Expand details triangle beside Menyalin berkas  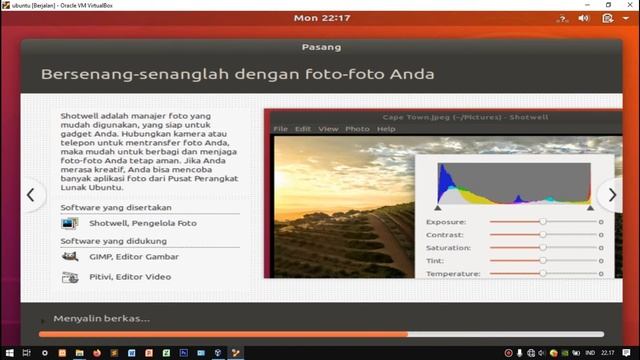[42, 321]
